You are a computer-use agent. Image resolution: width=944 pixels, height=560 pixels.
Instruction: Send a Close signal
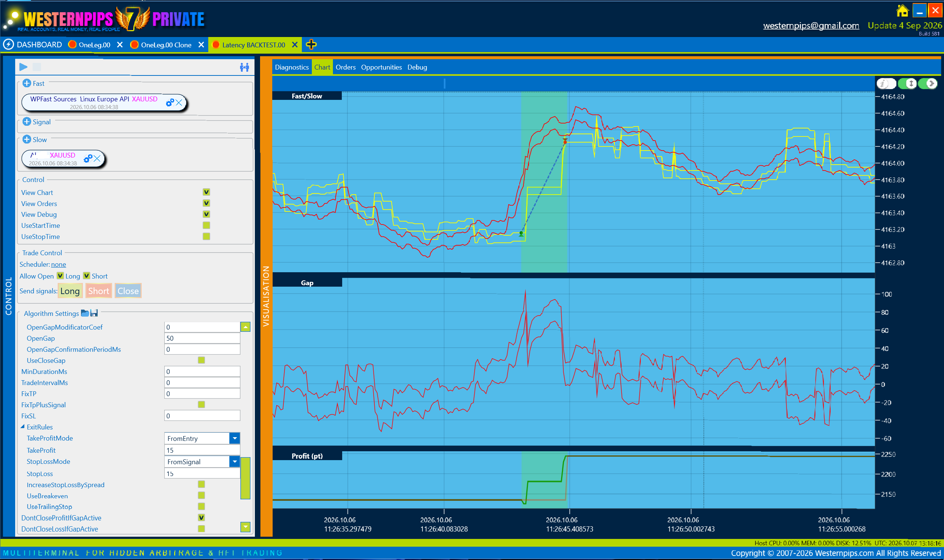(x=128, y=291)
